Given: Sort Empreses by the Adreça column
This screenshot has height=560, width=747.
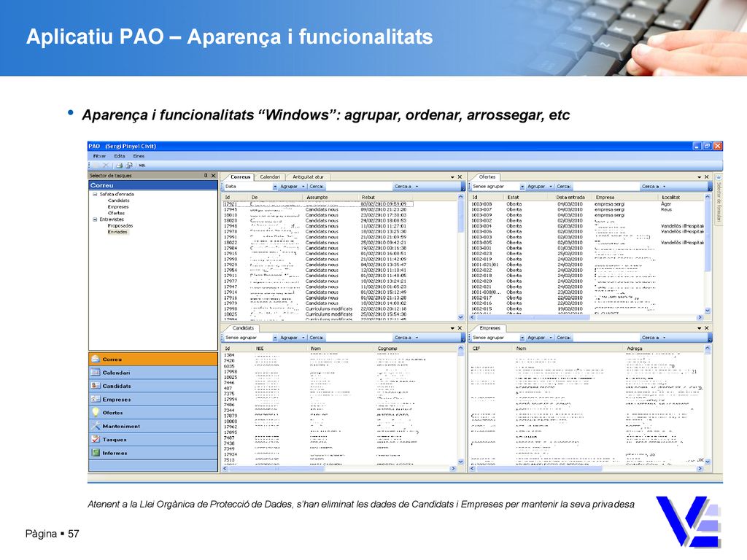Looking at the screenshot, I should (664, 349).
